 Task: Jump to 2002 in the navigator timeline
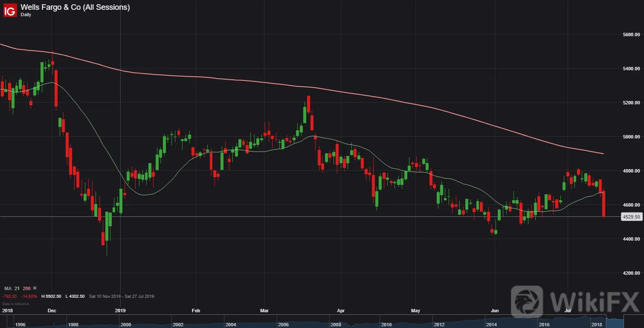[x=178, y=325]
